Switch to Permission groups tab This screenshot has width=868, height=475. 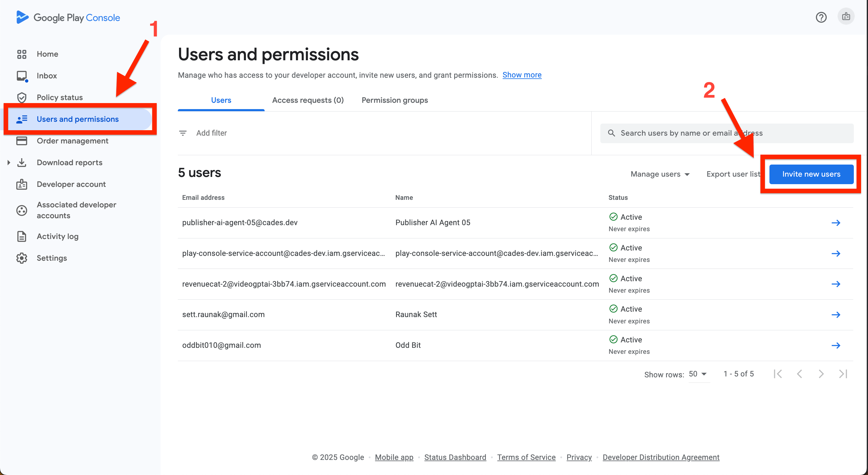click(395, 100)
